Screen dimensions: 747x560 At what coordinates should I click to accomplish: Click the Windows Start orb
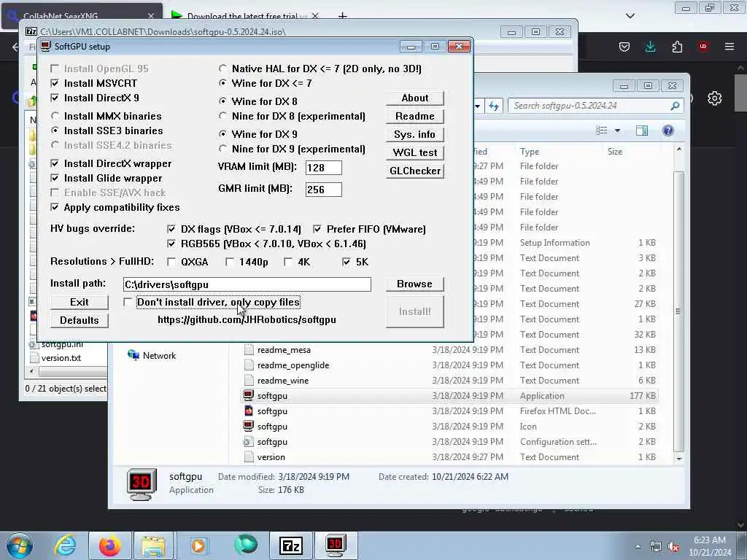click(20, 545)
